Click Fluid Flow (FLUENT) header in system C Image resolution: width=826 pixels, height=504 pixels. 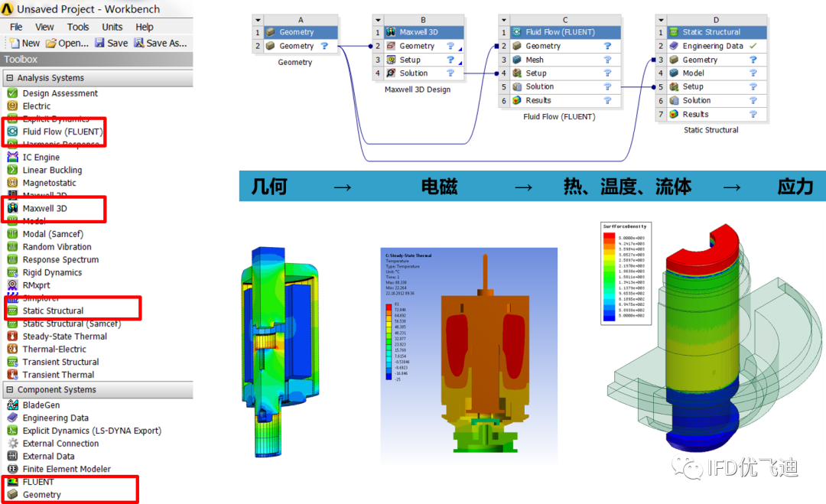pyautogui.click(x=565, y=32)
